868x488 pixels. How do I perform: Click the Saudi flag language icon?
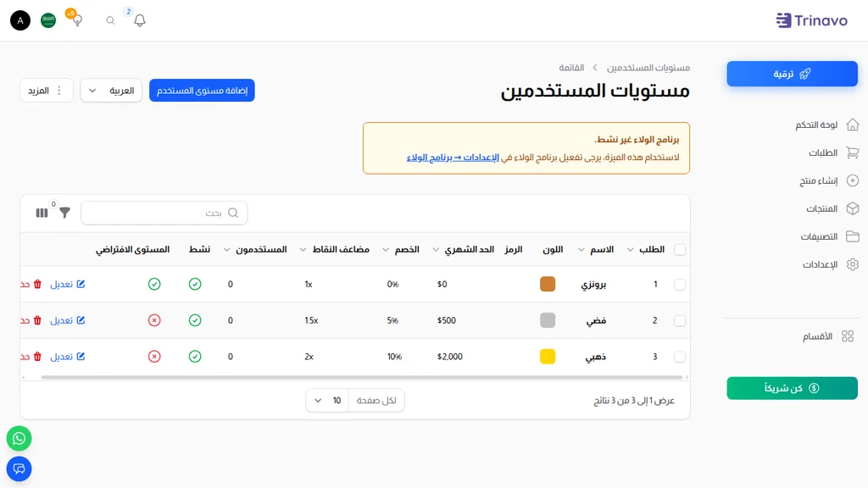pyautogui.click(x=48, y=20)
